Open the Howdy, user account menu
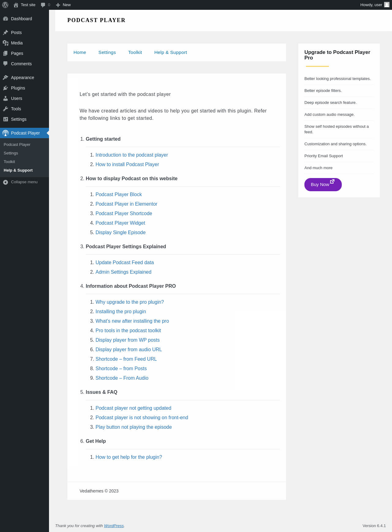Image resolution: width=392 pixels, height=532 pixels. (371, 5)
